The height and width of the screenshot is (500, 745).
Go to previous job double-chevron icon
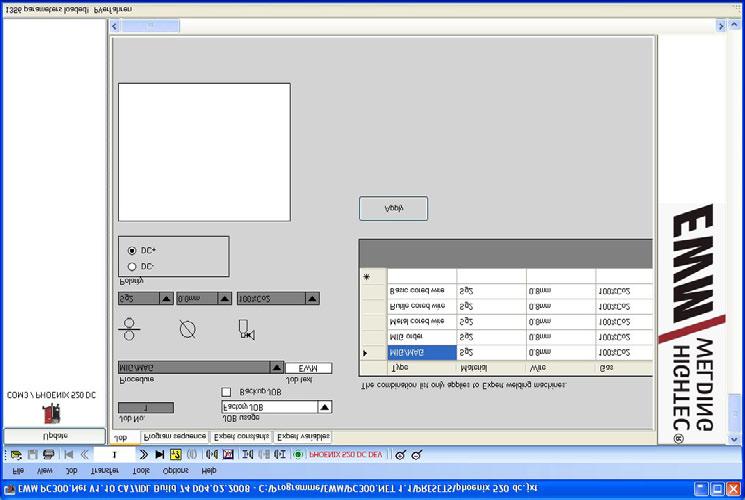point(85,455)
